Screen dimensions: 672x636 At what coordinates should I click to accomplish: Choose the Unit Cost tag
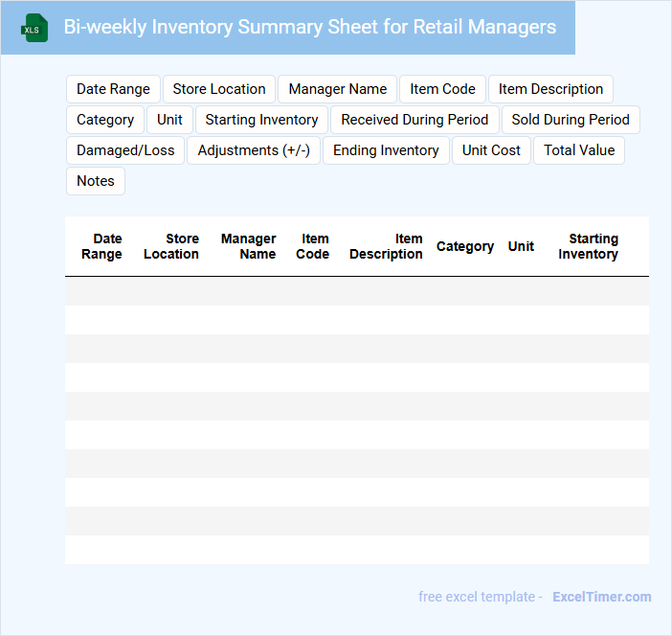coord(491,150)
